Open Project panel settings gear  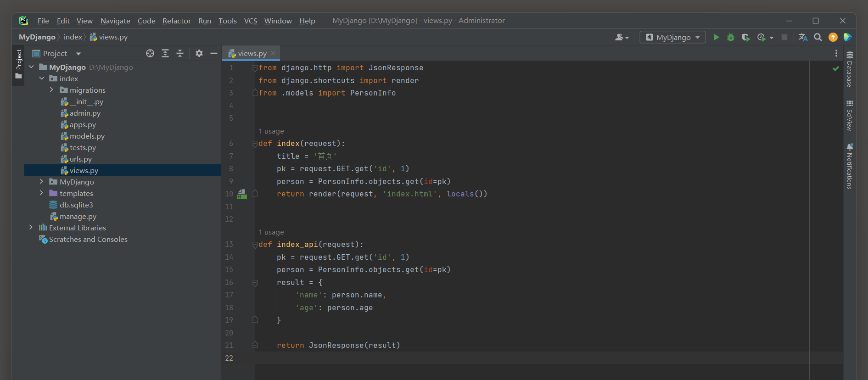pyautogui.click(x=199, y=53)
